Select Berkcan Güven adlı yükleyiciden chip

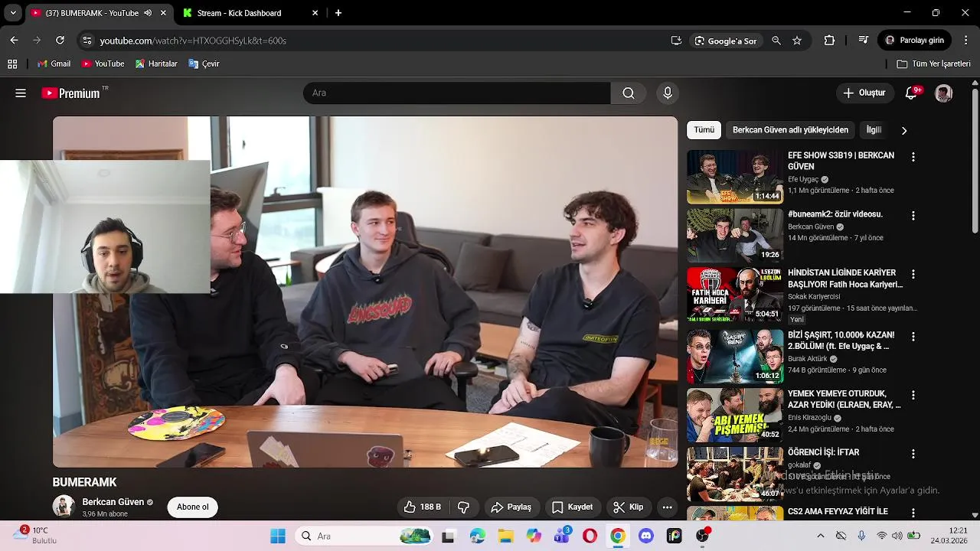790,130
